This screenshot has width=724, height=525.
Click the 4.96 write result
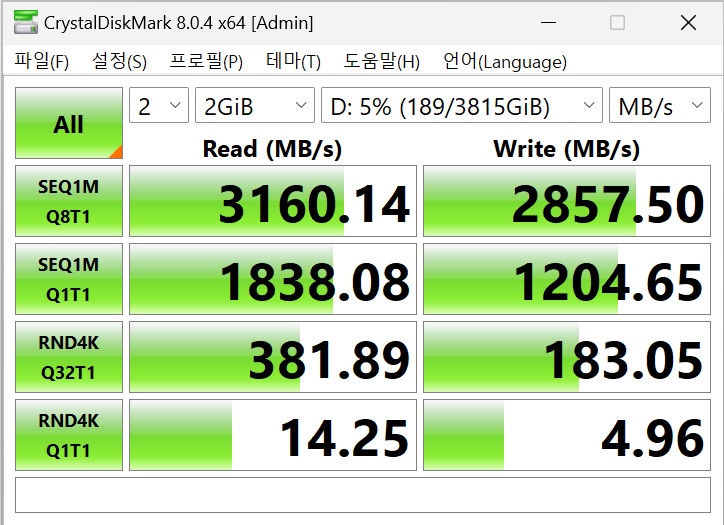tap(567, 435)
